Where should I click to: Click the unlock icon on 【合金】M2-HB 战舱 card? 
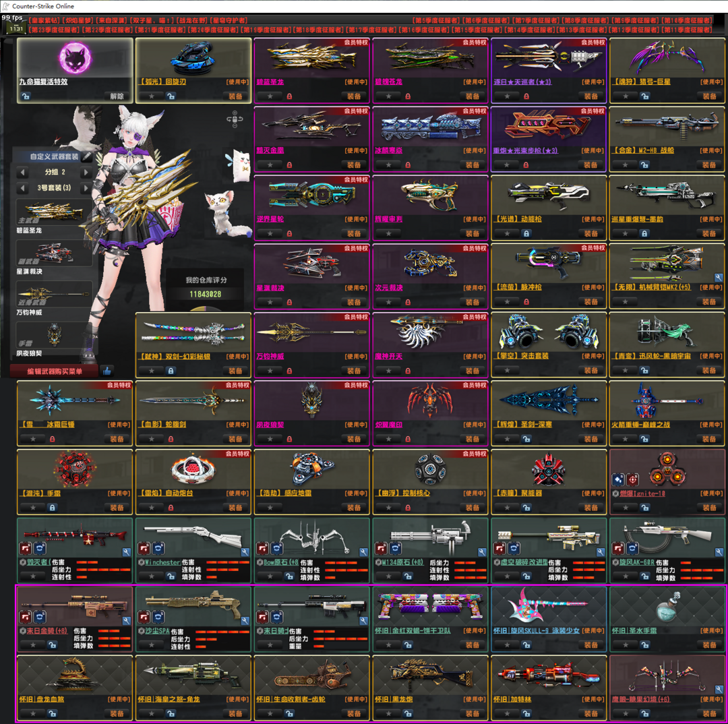645,165
